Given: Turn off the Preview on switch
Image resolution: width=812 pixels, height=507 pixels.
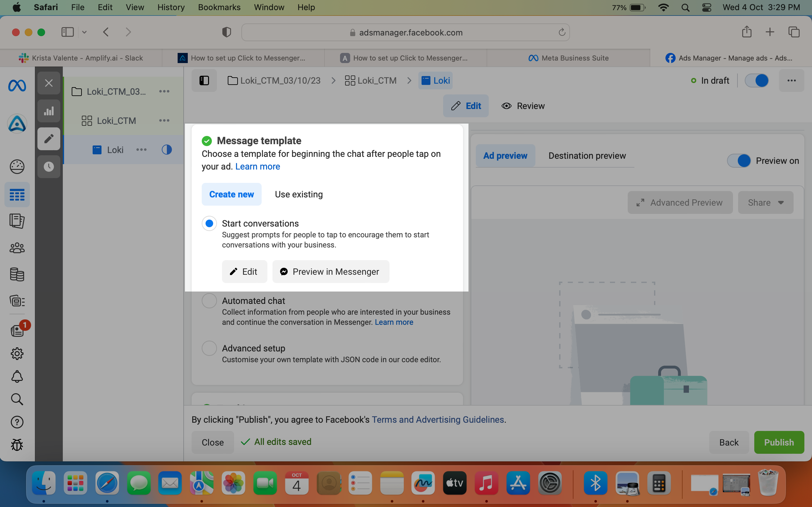Looking at the screenshot, I should [x=738, y=161].
